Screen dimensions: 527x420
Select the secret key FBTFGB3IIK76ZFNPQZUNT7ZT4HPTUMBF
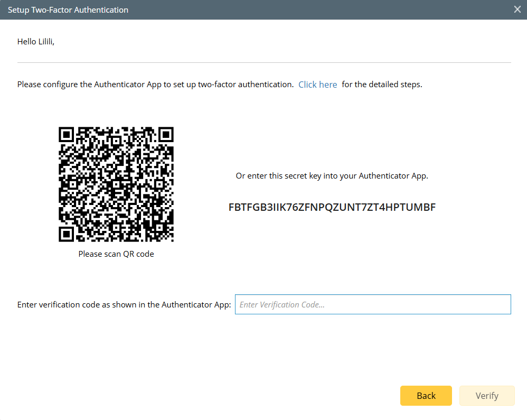332,207
